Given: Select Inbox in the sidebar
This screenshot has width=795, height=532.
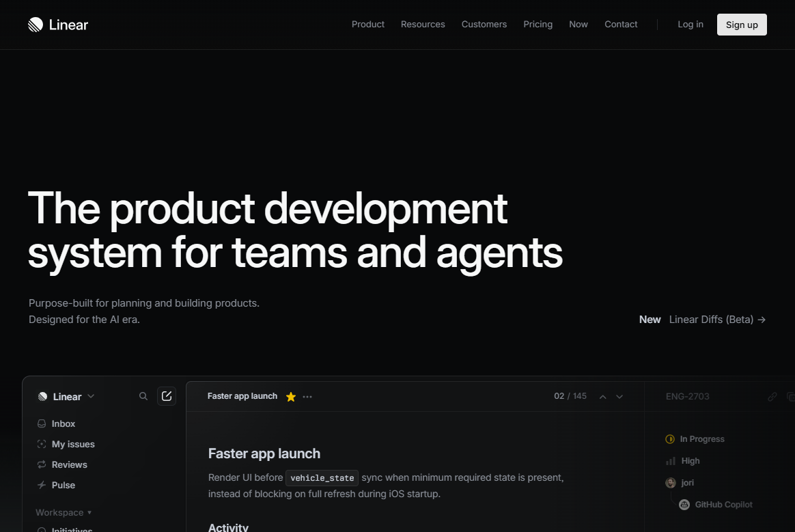Looking at the screenshot, I should [63, 423].
